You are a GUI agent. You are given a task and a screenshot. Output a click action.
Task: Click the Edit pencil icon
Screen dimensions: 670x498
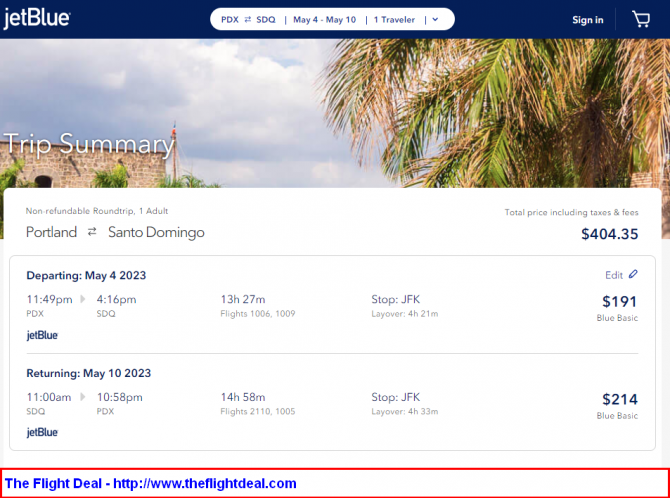point(633,274)
